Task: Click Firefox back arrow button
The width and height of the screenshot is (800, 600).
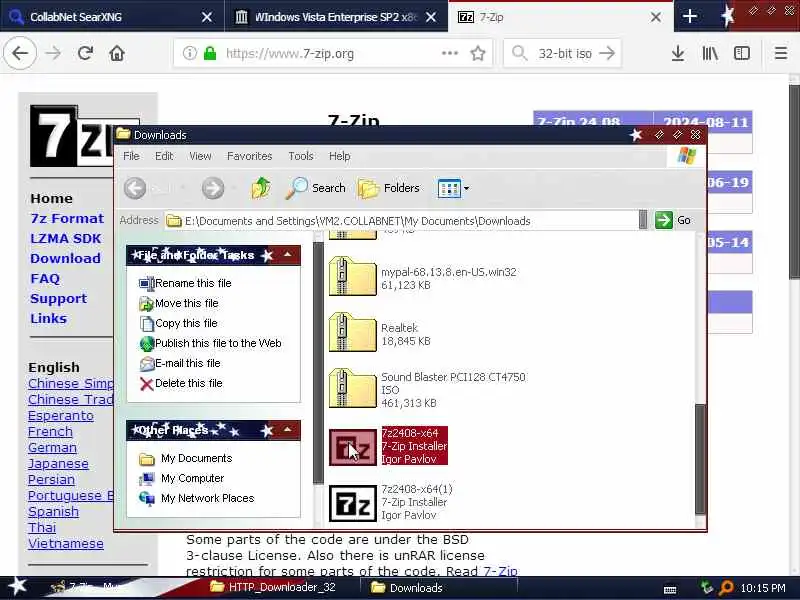Action: 20,53
